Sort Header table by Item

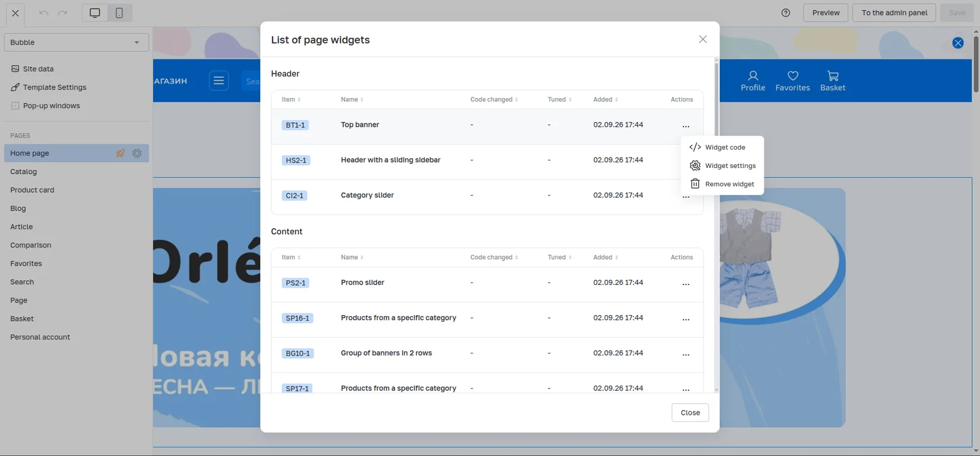coord(291,99)
